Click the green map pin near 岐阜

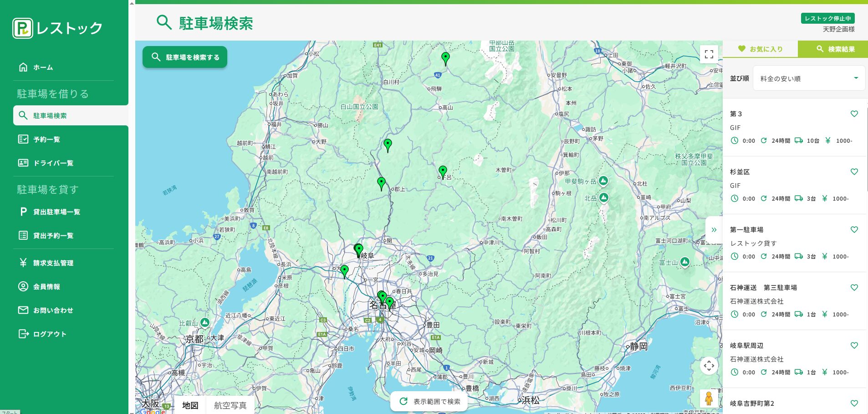point(359,250)
